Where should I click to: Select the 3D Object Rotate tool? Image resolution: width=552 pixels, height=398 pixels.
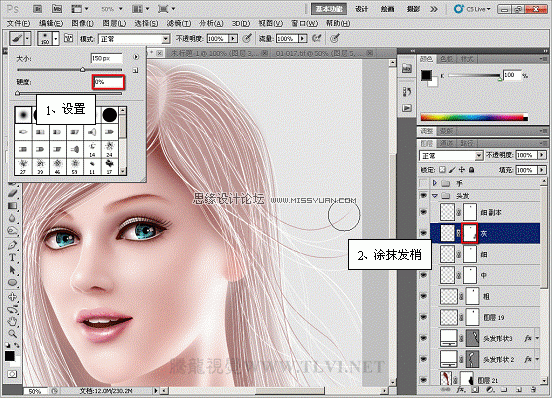point(12,296)
